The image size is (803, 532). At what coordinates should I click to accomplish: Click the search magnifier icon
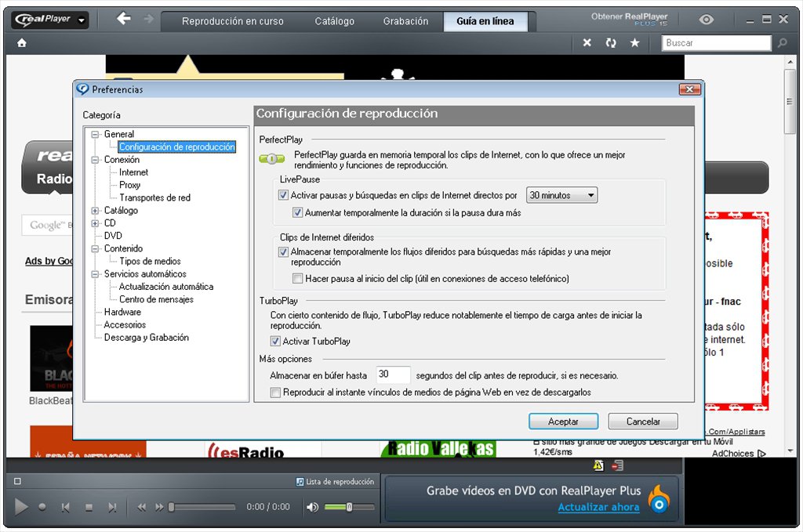782,43
